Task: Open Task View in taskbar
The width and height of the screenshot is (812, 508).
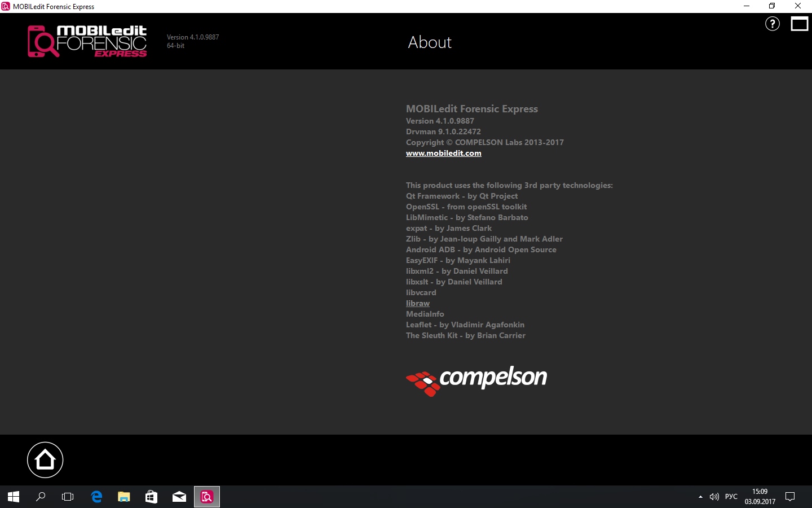Action: (68, 497)
